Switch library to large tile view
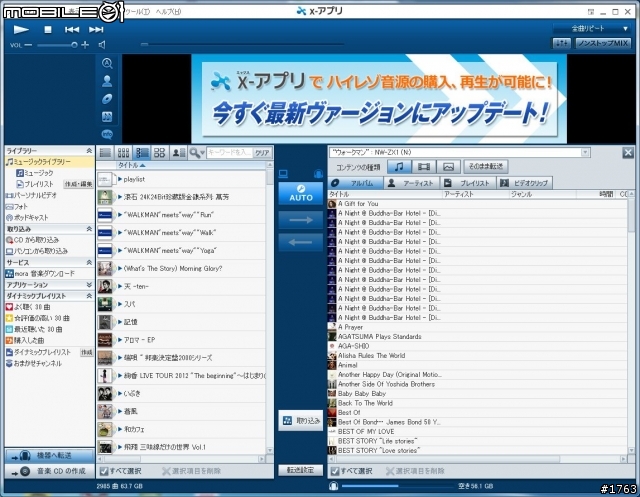Screen dimensions: 640x497 tap(159, 153)
